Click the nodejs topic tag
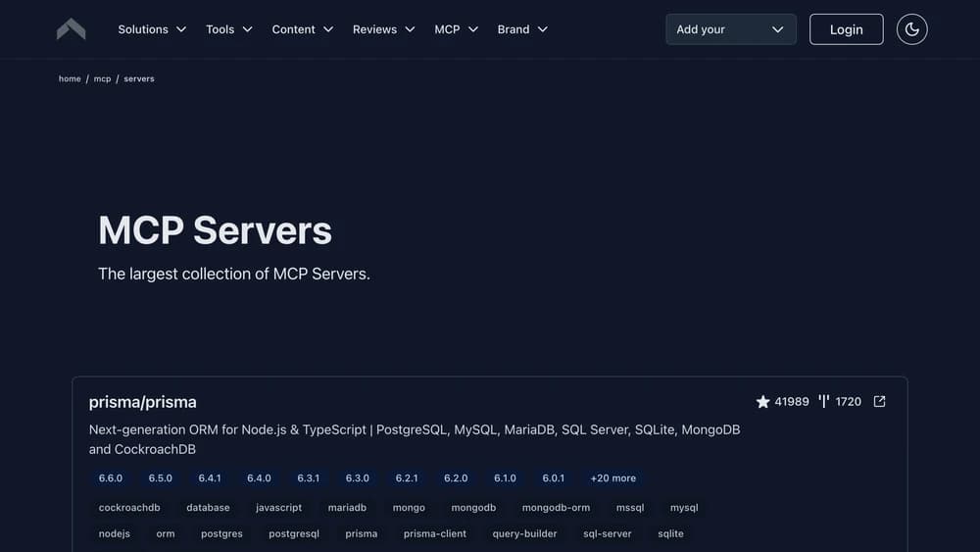The height and width of the screenshot is (552, 980). tap(115, 534)
